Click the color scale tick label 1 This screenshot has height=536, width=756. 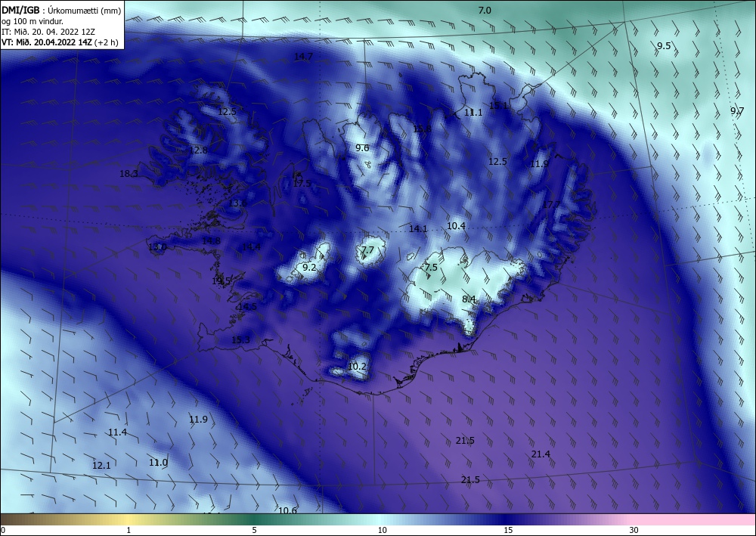(x=129, y=531)
